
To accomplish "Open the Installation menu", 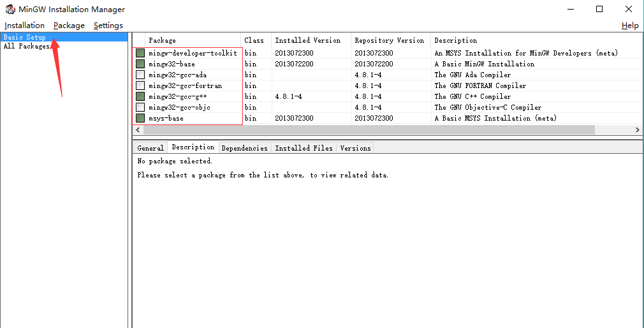I will click(24, 26).
